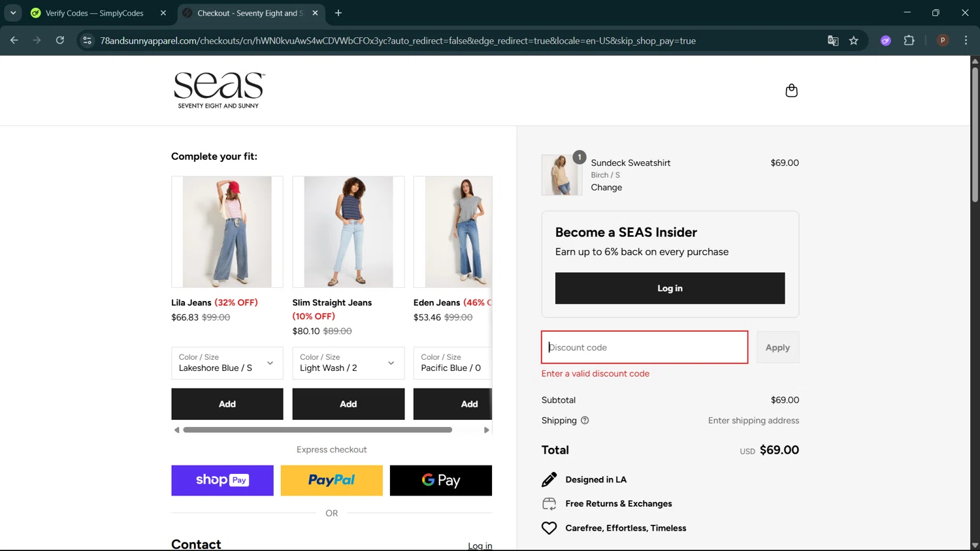980x551 pixels.
Task: Click the SEAS logo in header
Action: (219, 90)
